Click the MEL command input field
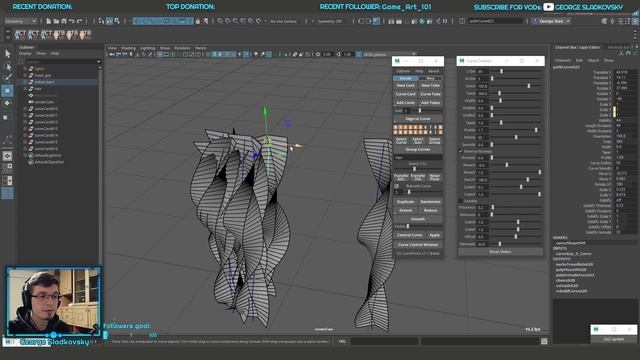This screenshot has height=360, width=640. pyautogui.click(x=384, y=341)
